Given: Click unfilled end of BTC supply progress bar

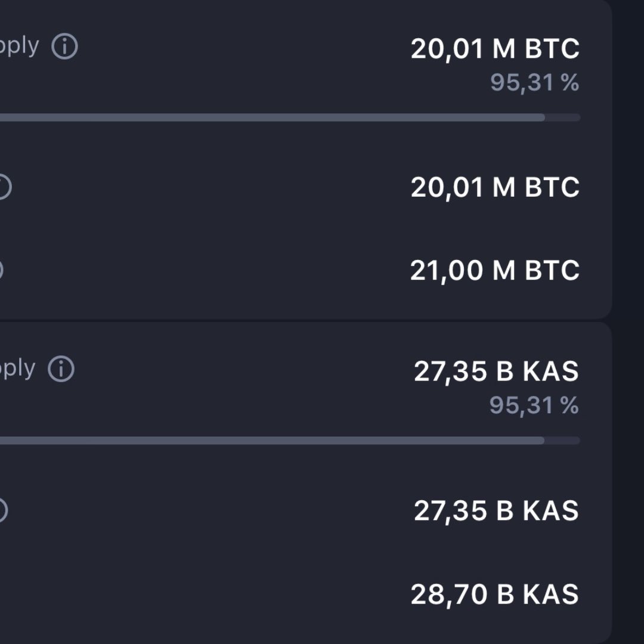Looking at the screenshot, I should pos(563,117).
